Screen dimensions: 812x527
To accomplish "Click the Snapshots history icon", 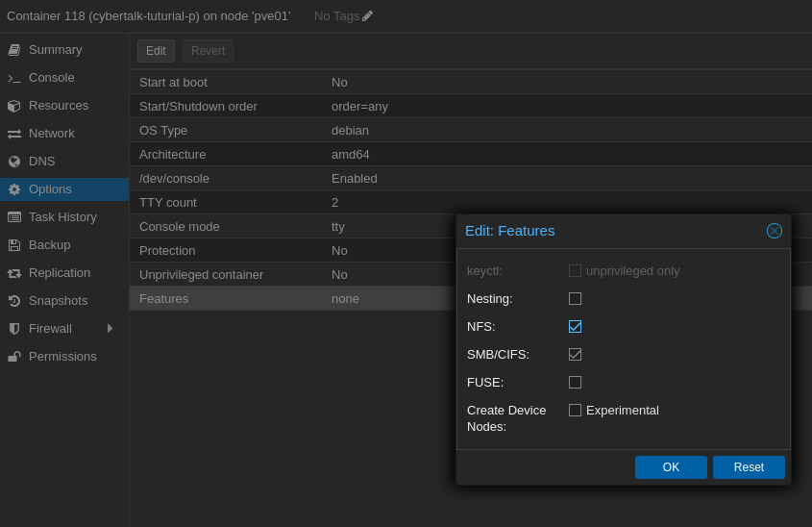I will pos(14,301).
